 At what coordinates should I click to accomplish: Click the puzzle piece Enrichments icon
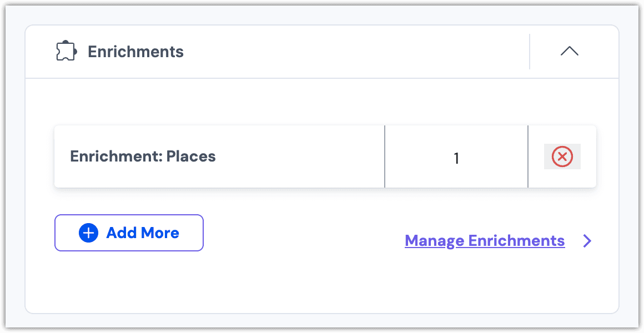coord(66,52)
